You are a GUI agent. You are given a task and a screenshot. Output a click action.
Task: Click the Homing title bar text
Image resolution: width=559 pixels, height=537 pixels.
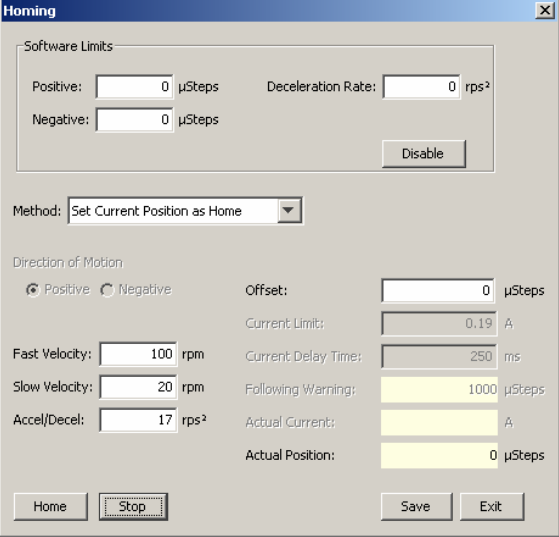tap(29, 11)
